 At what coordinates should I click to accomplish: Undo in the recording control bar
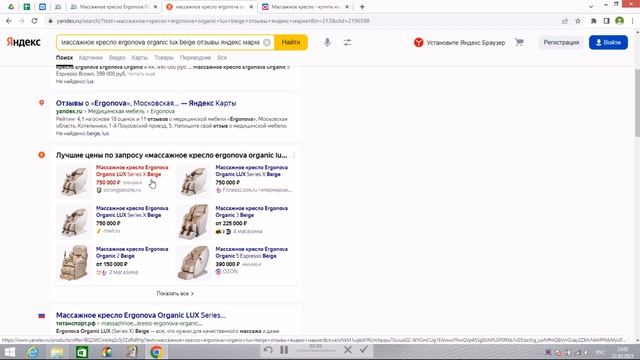[x=268, y=350]
